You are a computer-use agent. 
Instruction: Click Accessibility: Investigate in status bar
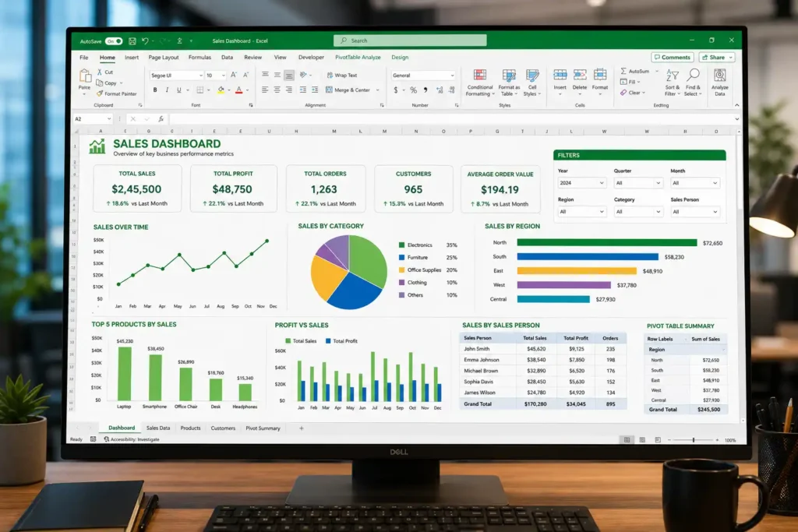click(x=132, y=439)
